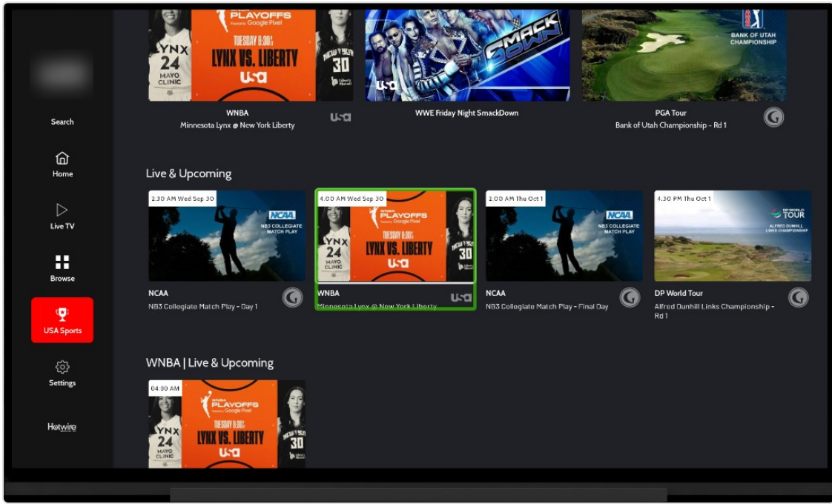Open the WWE Friday Night SmackDown thumbnail

pos(467,55)
